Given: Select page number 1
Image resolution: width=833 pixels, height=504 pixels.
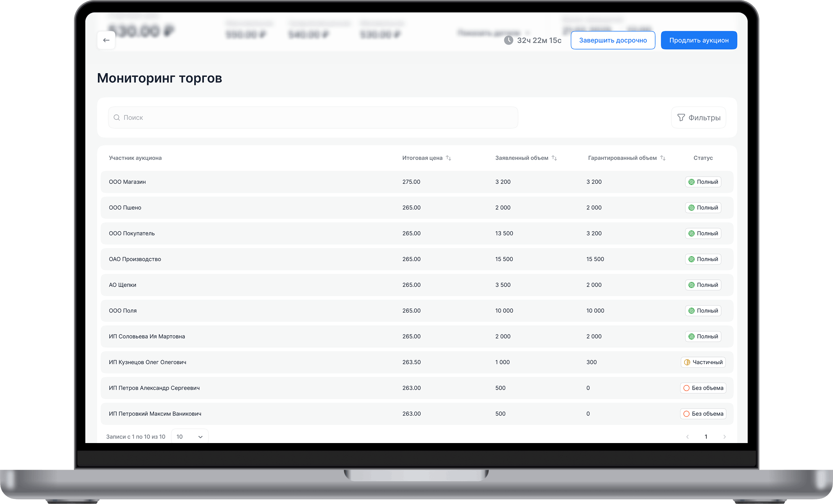Looking at the screenshot, I should (706, 437).
